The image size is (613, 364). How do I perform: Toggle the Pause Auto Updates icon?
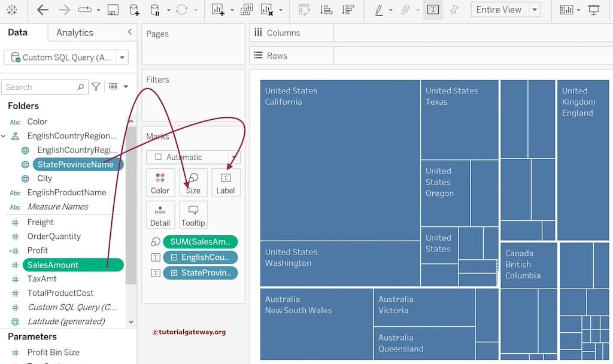pyautogui.click(x=153, y=10)
